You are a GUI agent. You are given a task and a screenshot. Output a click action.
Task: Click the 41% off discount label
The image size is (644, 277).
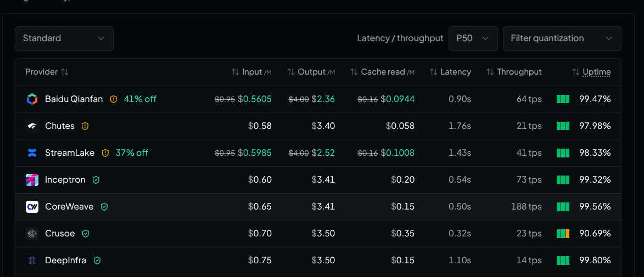(x=140, y=99)
